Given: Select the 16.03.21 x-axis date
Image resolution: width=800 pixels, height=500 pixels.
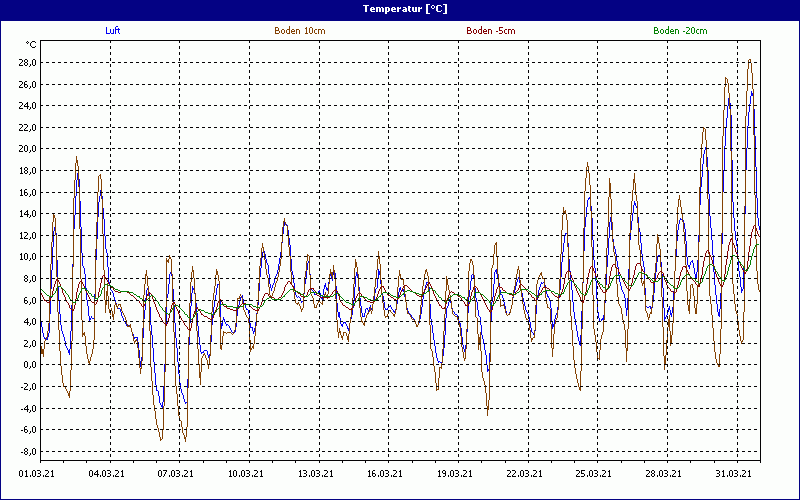Looking at the screenshot, I should coord(385,475).
